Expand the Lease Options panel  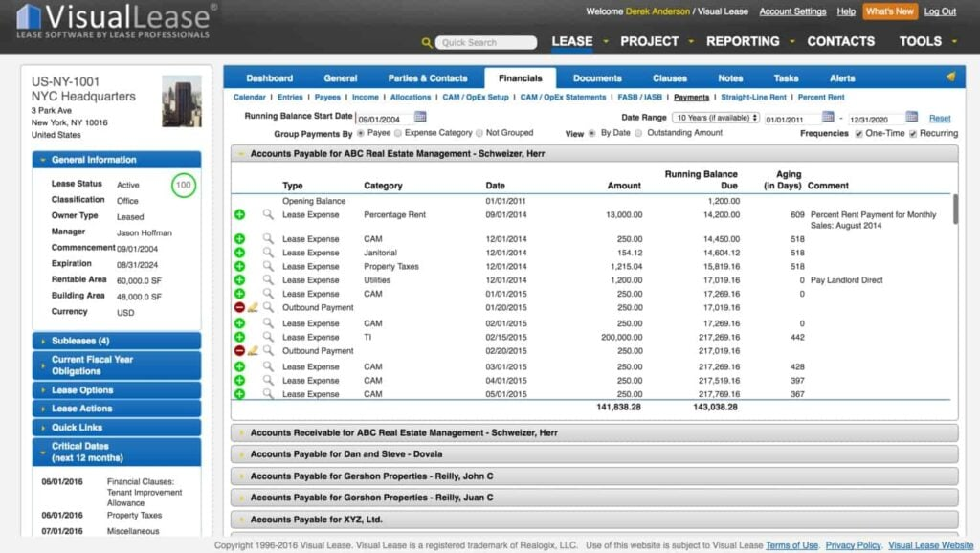[x=117, y=390]
